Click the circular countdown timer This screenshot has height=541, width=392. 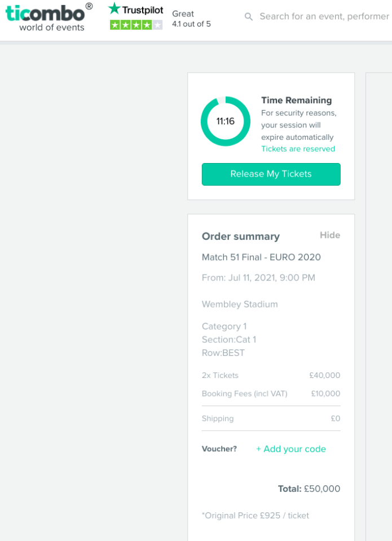[x=226, y=121]
